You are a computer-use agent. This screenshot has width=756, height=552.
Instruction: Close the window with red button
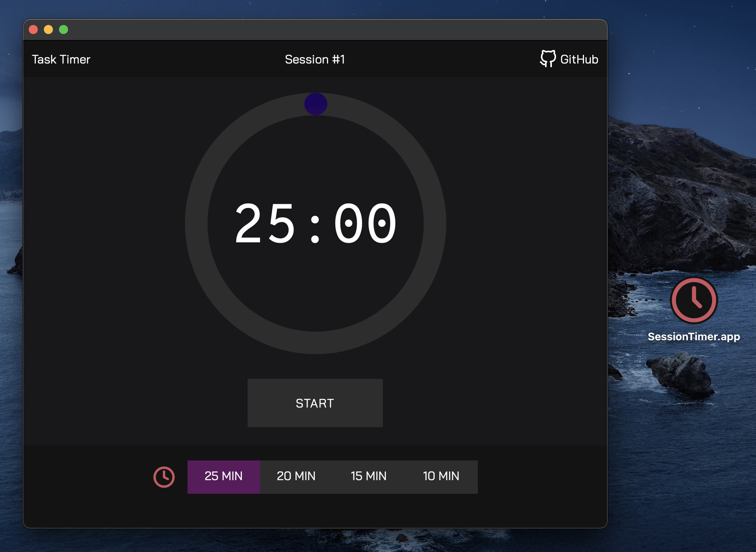click(33, 29)
